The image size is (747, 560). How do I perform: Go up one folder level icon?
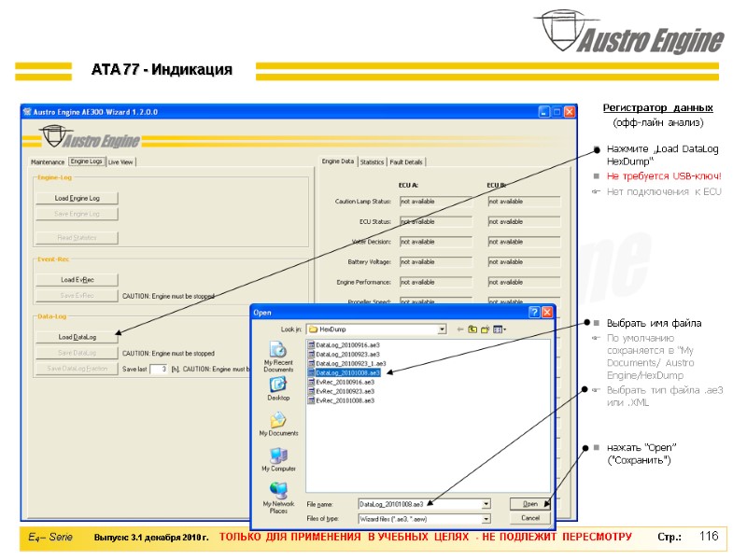pyautogui.click(x=472, y=329)
